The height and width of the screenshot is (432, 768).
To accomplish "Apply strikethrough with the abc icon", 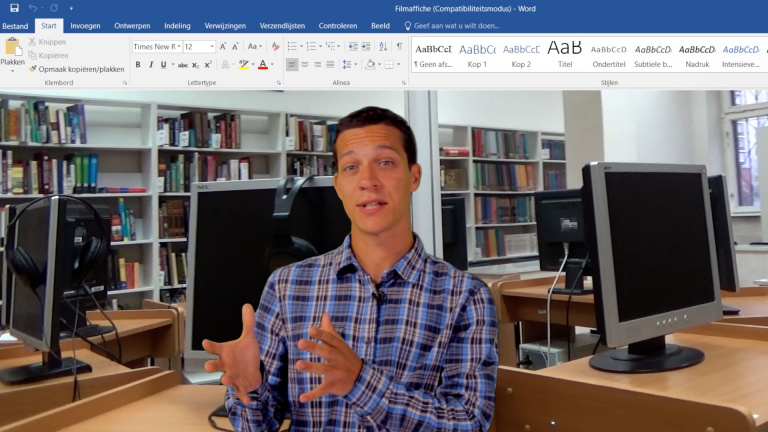I will (182, 64).
